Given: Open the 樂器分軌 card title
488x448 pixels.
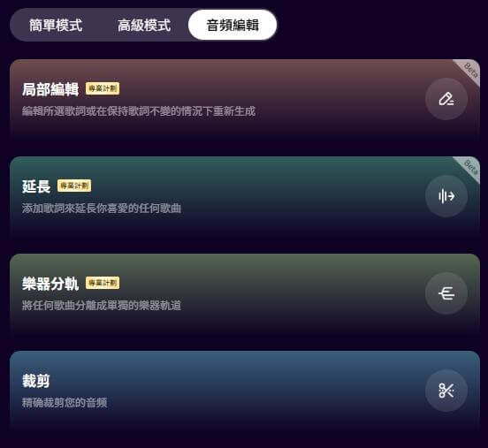Looking at the screenshot, I should (x=50, y=284).
